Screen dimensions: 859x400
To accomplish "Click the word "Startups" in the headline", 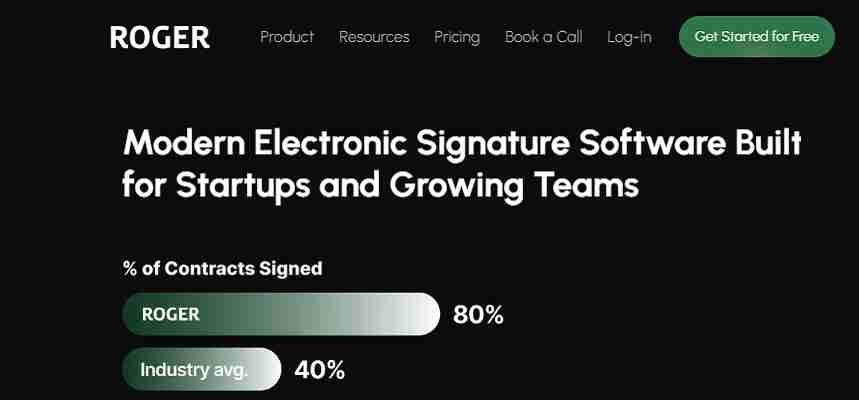I will tap(230, 185).
